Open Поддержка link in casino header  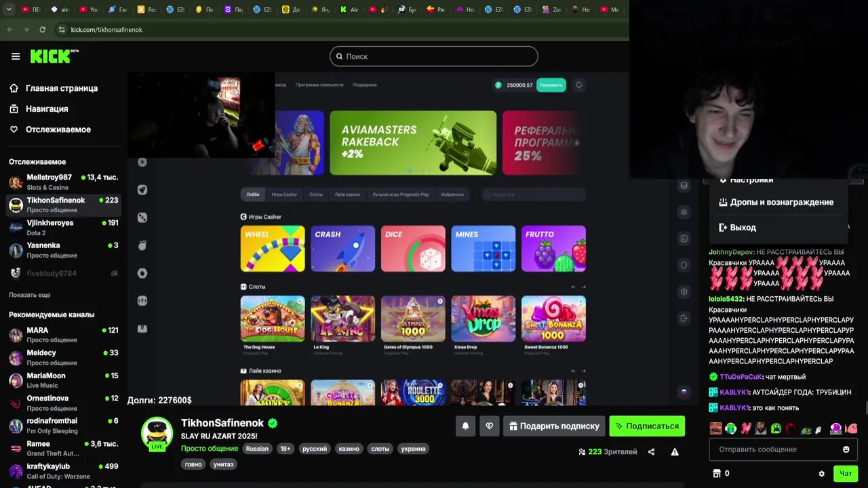pyautogui.click(x=365, y=85)
